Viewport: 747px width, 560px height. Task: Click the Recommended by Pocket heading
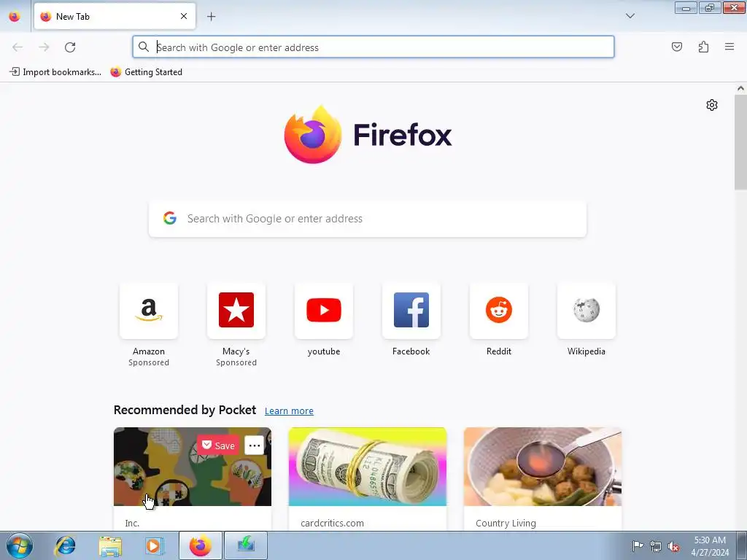185,410
